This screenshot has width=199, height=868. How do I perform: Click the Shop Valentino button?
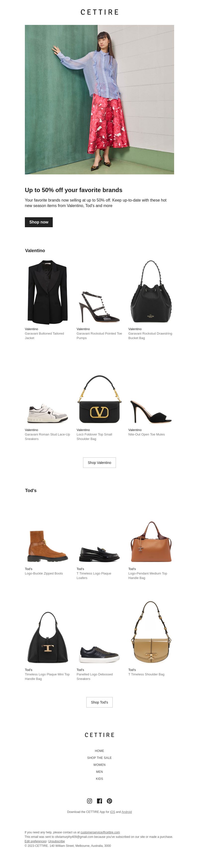99,463
